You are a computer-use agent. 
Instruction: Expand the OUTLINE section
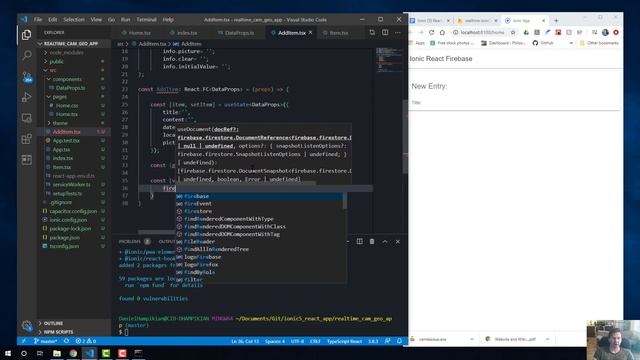53,323
